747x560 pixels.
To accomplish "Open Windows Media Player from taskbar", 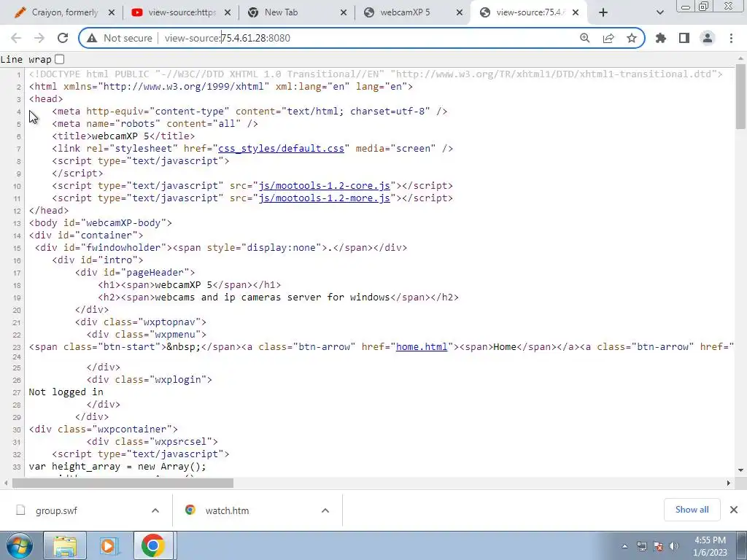I will [x=109, y=545].
